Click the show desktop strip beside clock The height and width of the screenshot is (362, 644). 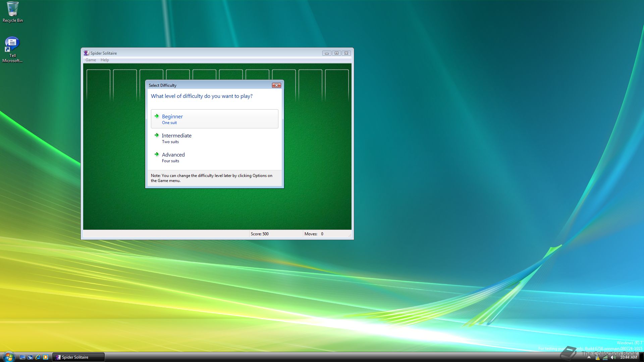click(641, 357)
